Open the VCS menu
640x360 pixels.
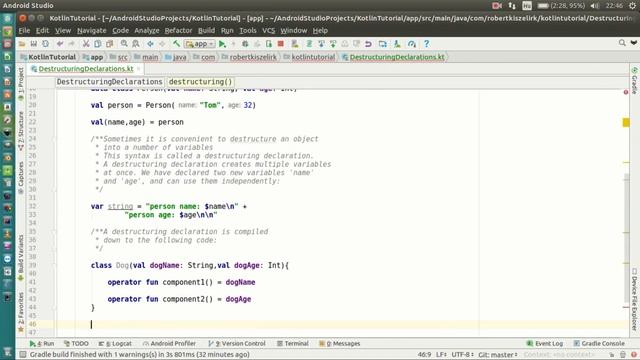click(x=268, y=31)
